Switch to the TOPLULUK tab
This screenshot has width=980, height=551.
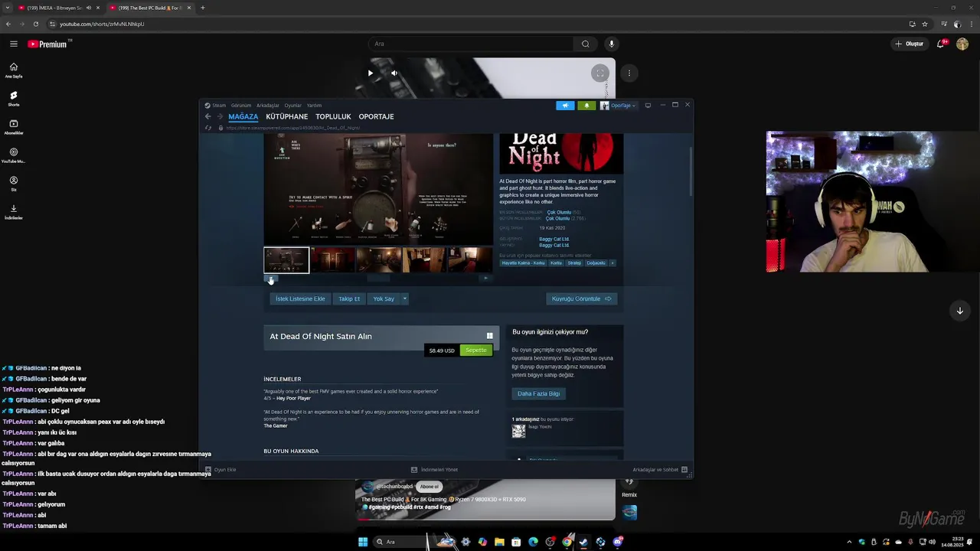pos(333,116)
